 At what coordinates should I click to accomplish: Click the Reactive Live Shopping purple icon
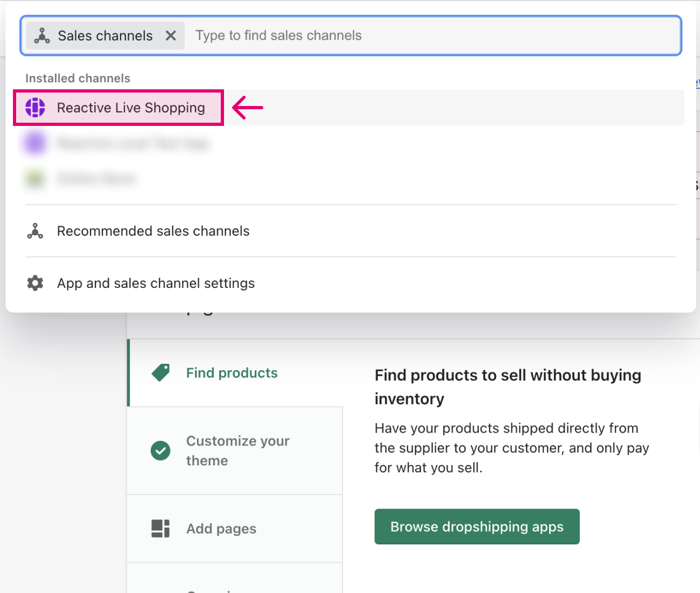click(36, 108)
